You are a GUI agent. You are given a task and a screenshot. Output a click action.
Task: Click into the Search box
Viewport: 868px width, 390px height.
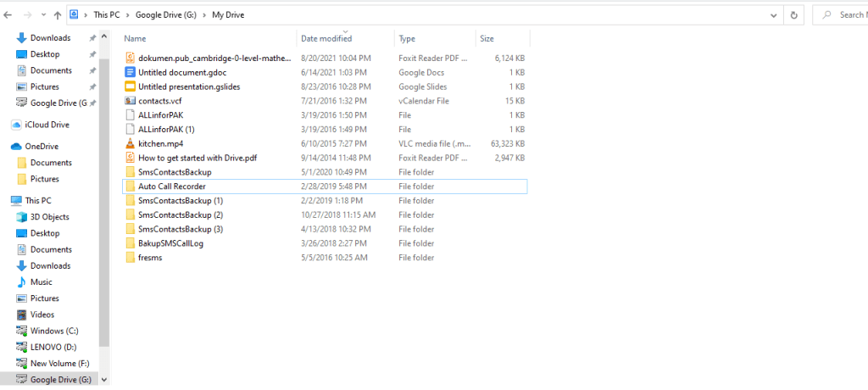(x=840, y=15)
